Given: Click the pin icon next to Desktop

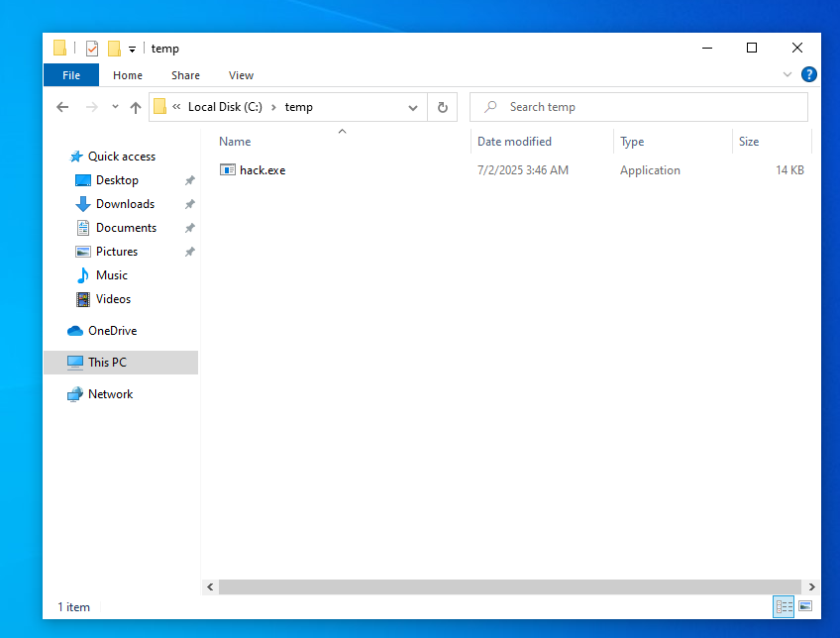Looking at the screenshot, I should click(189, 180).
